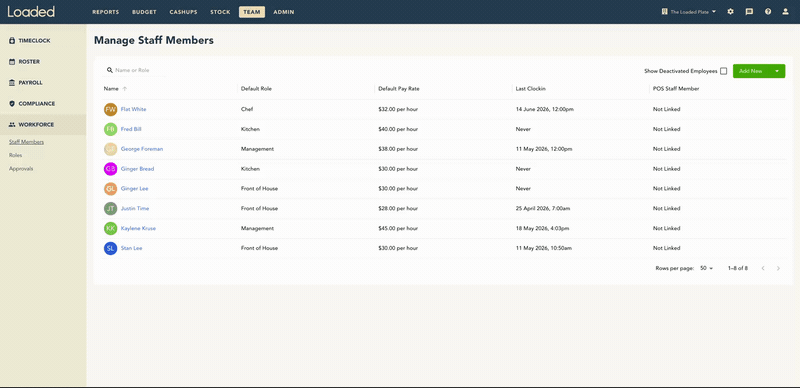Open Justin Time's staff profile
This screenshot has width=800, height=388.
[135, 208]
